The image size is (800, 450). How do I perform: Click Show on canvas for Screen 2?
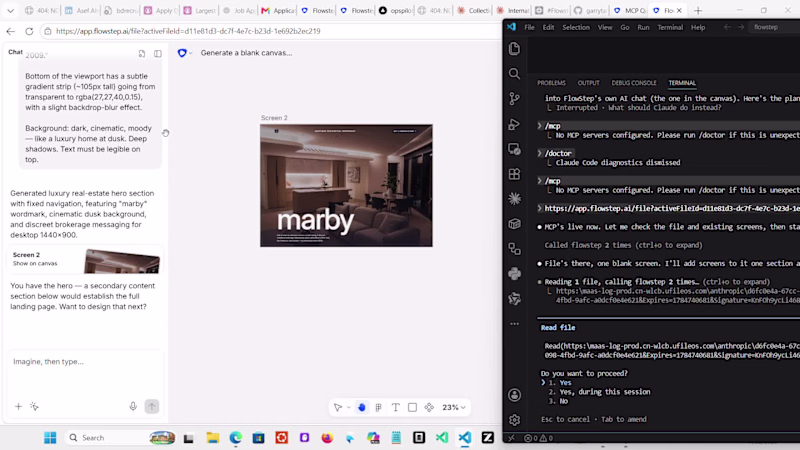35,263
